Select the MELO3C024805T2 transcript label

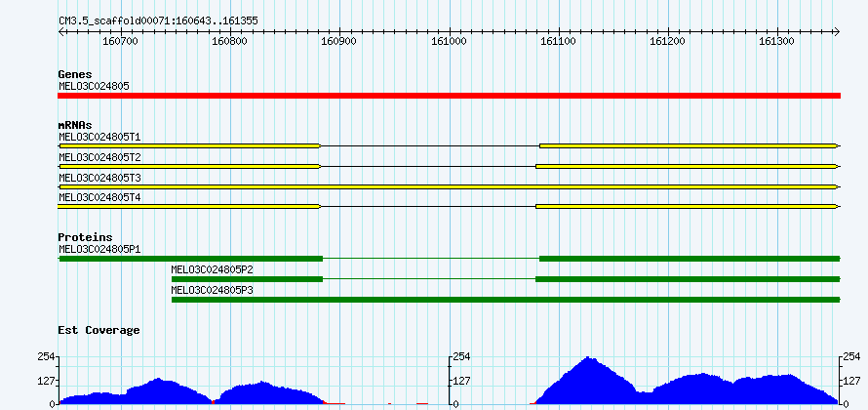point(100,157)
